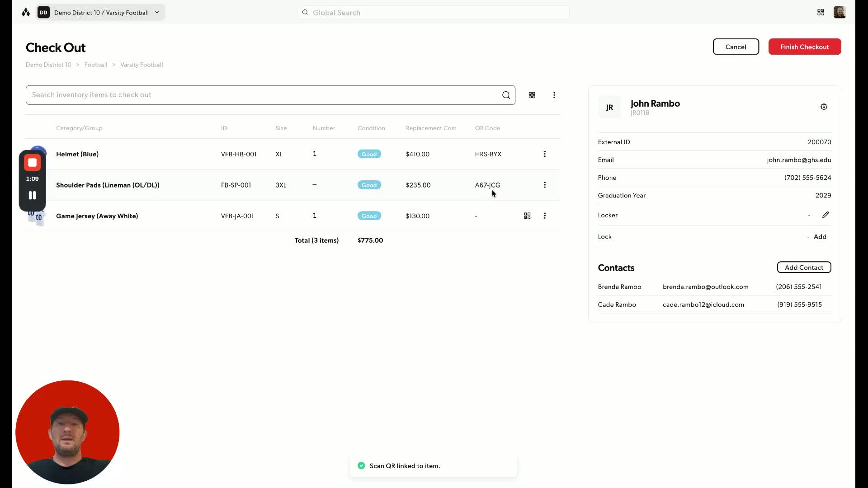
Task: Open options menu for Shoulder Pads row
Action: point(545,185)
